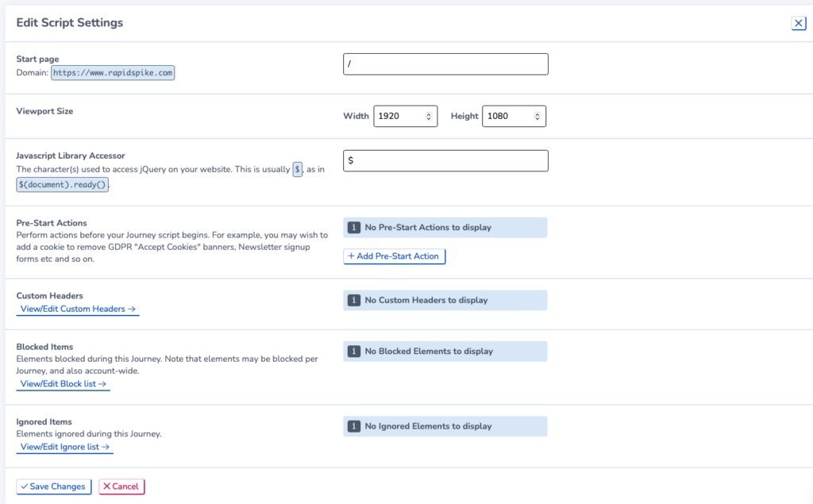Click the info icon beside No Ignored Elements

[x=354, y=426]
